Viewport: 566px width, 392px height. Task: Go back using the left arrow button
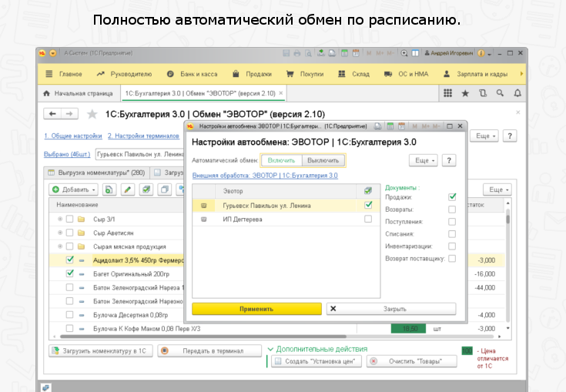pyautogui.click(x=53, y=114)
